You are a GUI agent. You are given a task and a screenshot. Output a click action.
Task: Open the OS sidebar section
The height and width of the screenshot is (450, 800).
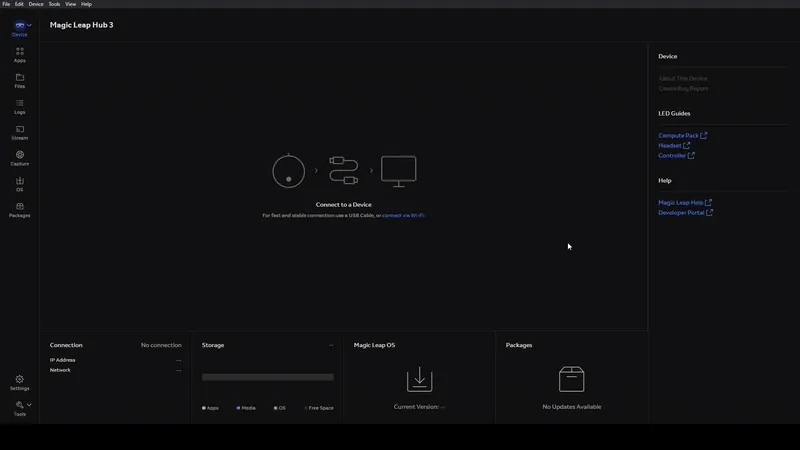coord(19,184)
